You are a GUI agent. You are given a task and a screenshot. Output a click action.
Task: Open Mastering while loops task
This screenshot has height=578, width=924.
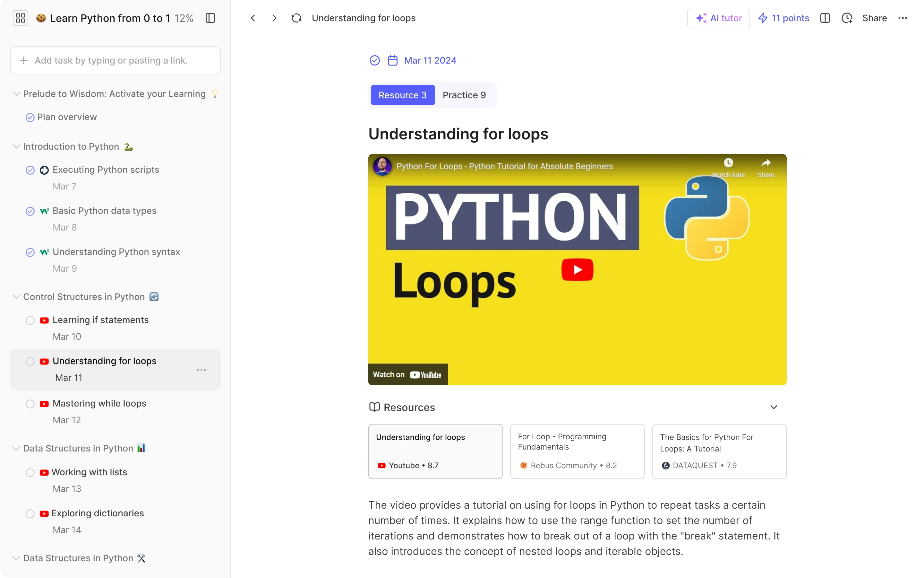(99, 403)
